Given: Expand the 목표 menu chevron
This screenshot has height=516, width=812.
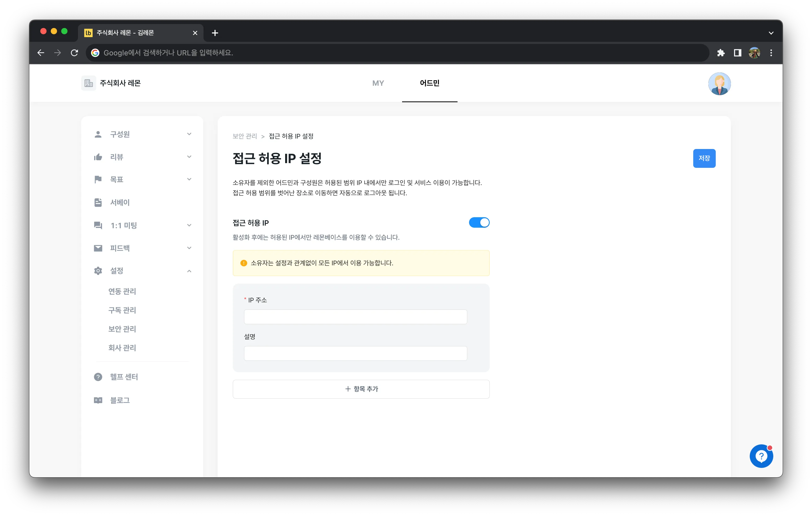Looking at the screenshot, I should tap(189, 179).
